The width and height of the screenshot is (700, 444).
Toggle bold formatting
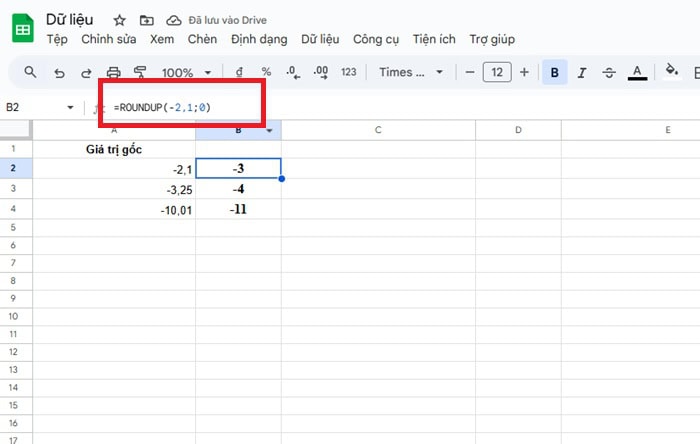pos(554,72)
